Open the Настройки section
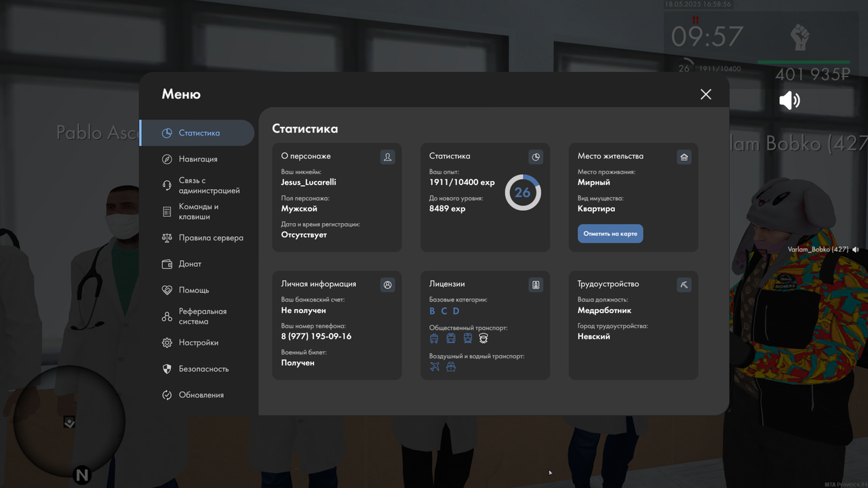 197,343
